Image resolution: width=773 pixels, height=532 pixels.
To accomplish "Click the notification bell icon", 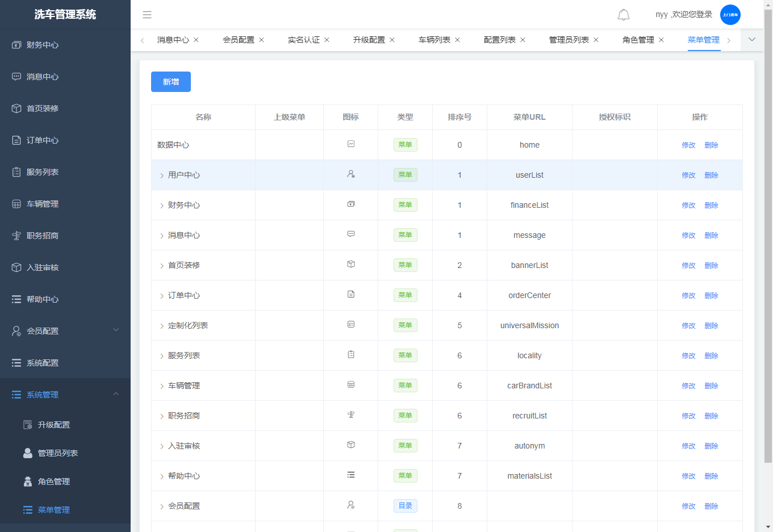I will point(623,15).
